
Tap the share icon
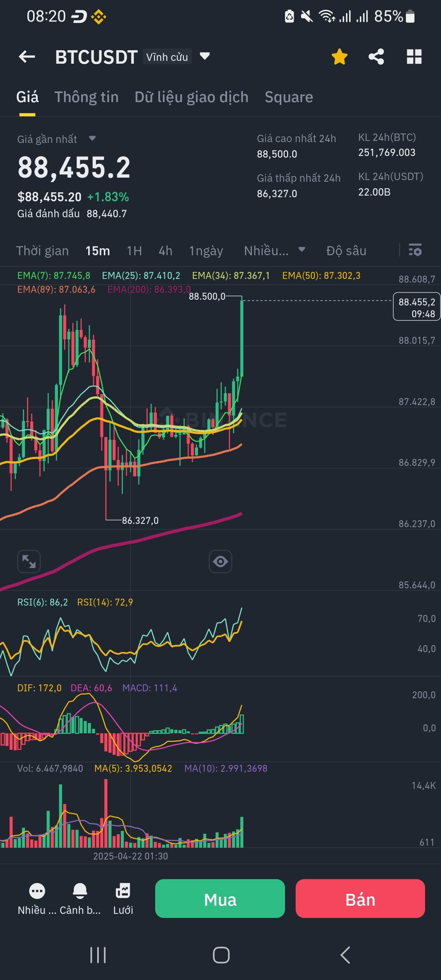tap(376, 57)
